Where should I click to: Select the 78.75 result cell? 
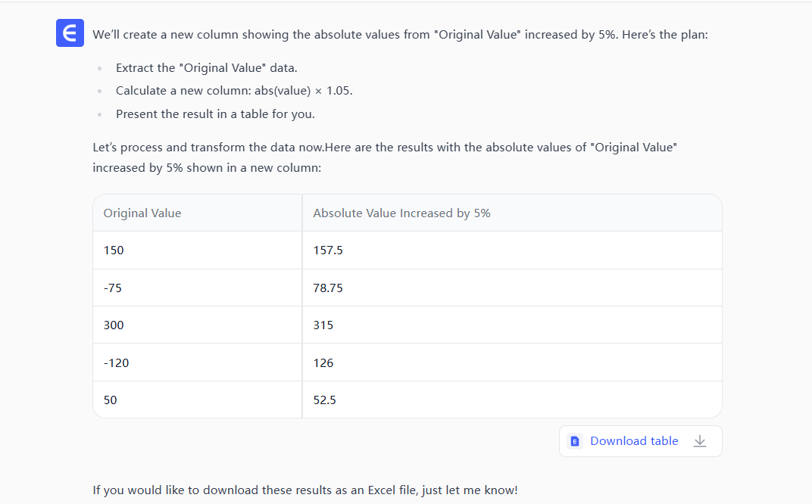(x=328, y=288)
